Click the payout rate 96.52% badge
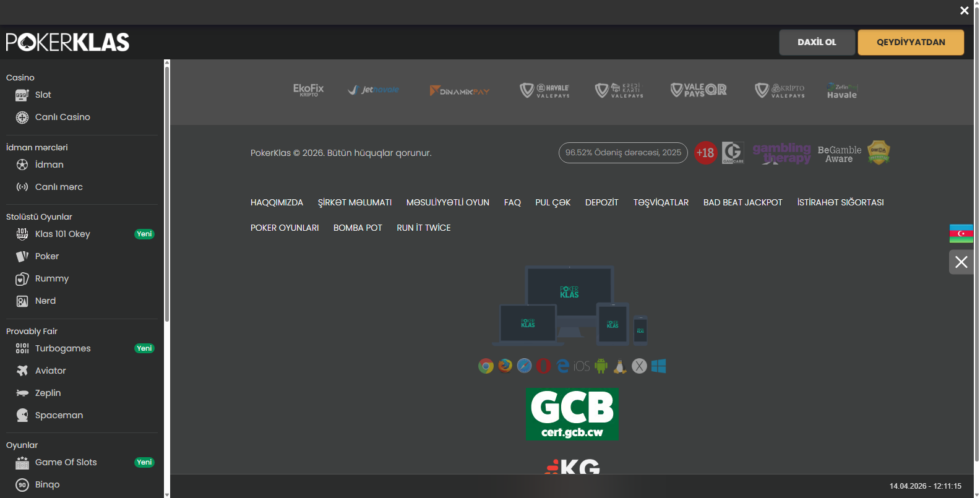Image resolution: width=980 pixels, height=498 pixels. (x=623, y=153)
